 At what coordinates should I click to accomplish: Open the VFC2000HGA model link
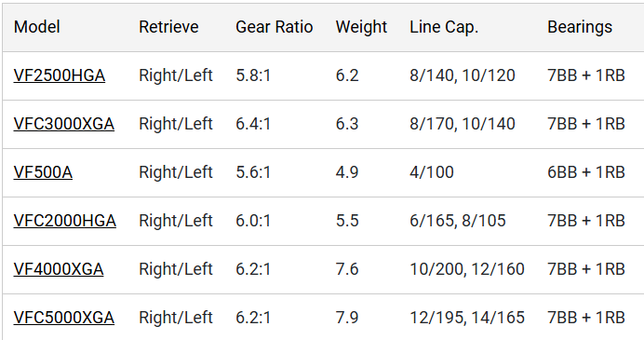coord(65,221)
